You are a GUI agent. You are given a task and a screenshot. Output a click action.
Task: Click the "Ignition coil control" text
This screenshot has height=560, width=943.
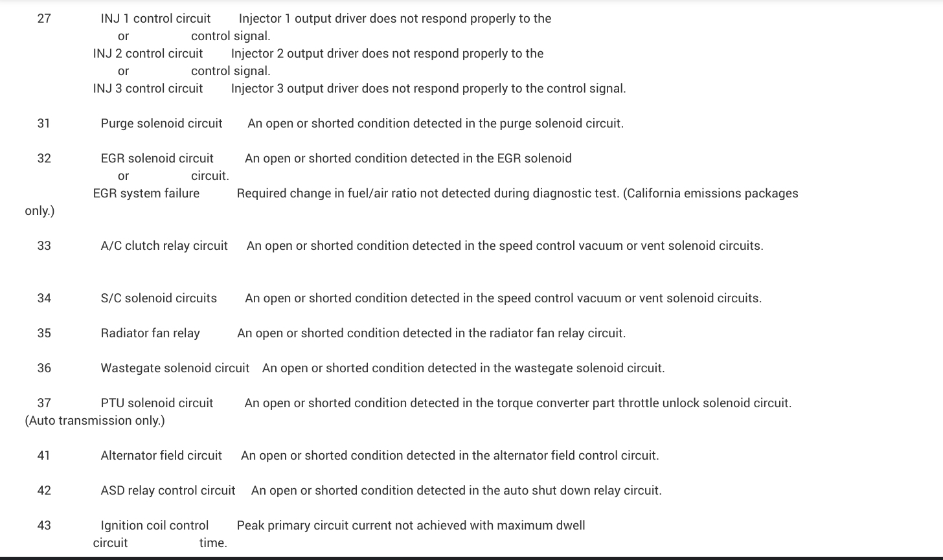click(155, 526)
